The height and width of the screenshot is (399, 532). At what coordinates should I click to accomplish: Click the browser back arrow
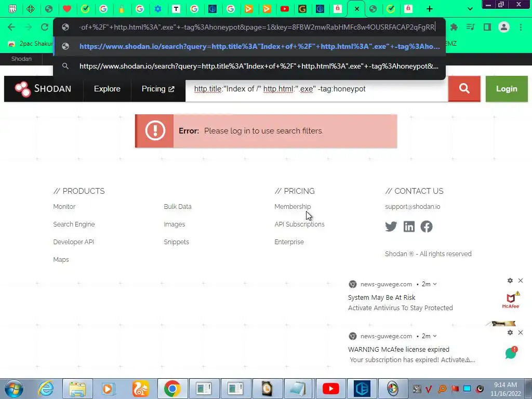[x=11, y=27]
